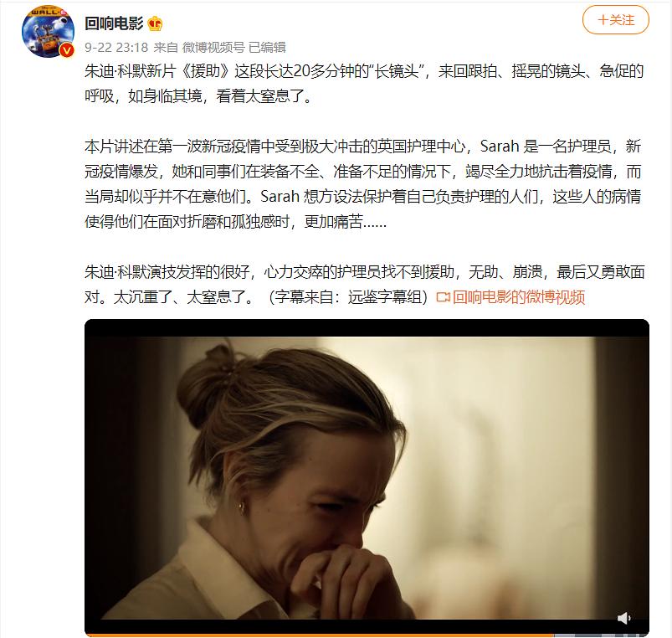The width and height of the screenshot is (672, 638).
Task: Play the video of the crying woman
Action: coord(367,476)
